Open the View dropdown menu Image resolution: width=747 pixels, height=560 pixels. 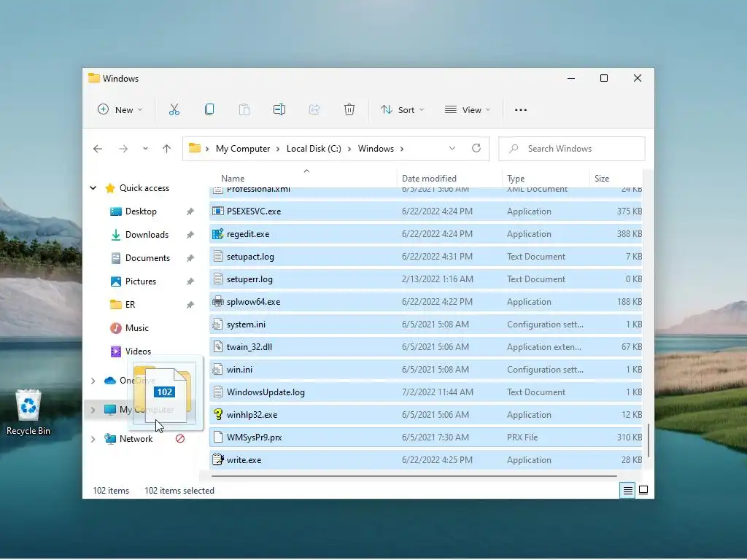[x=468, y=110]
